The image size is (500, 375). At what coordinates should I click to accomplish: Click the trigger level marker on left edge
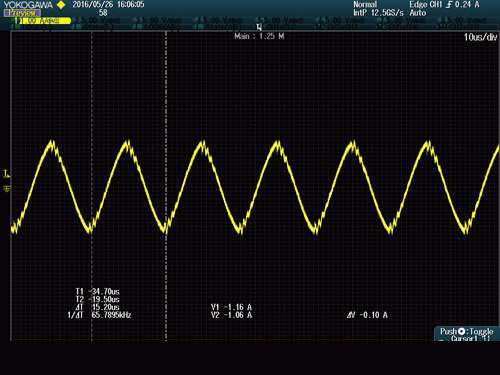7,173
